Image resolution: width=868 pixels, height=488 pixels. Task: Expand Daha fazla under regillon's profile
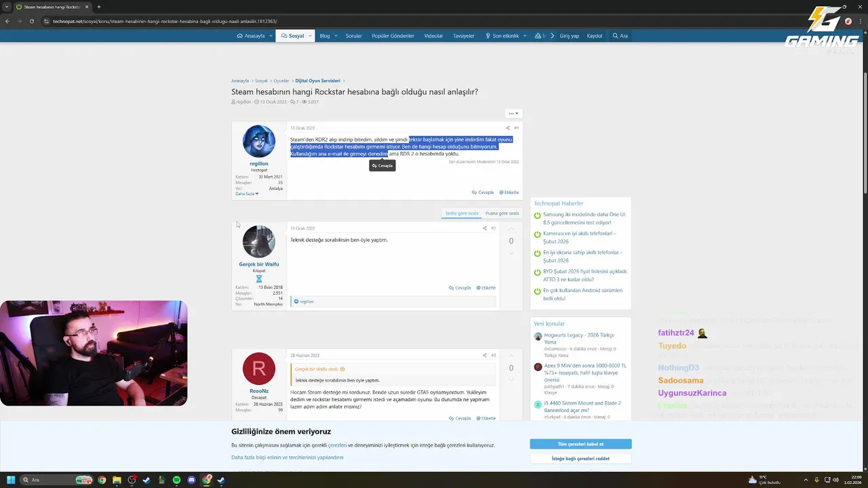tap(247, 194)
